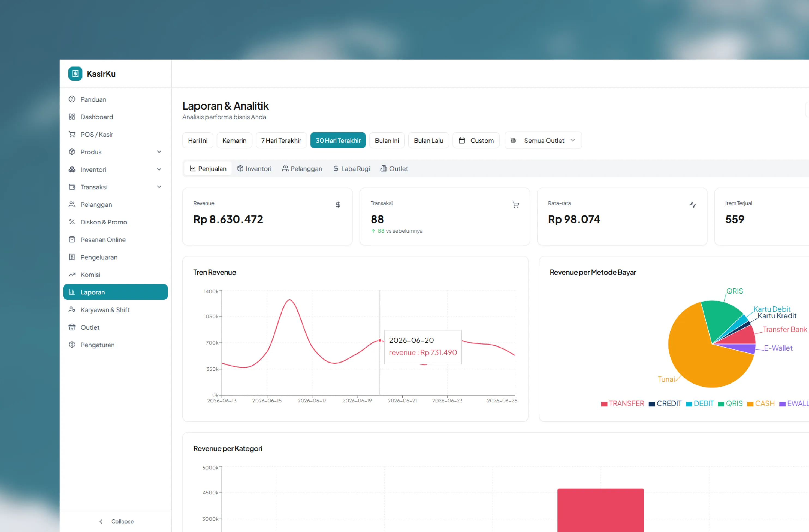Image resolution: width=809 pixels, height=532 pixels.
Task: Open Panduan help icon in sidebar
Action: pos(72,99)
